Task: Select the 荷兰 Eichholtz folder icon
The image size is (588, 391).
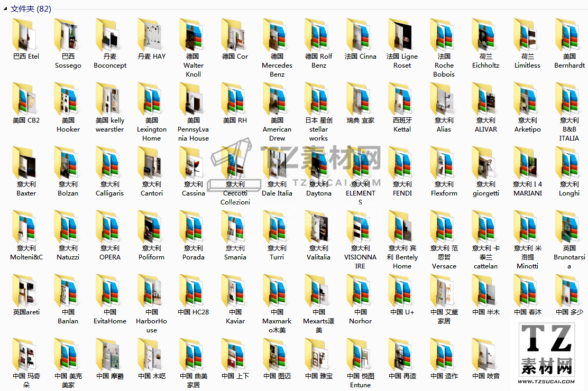Action: pos(485,35)
